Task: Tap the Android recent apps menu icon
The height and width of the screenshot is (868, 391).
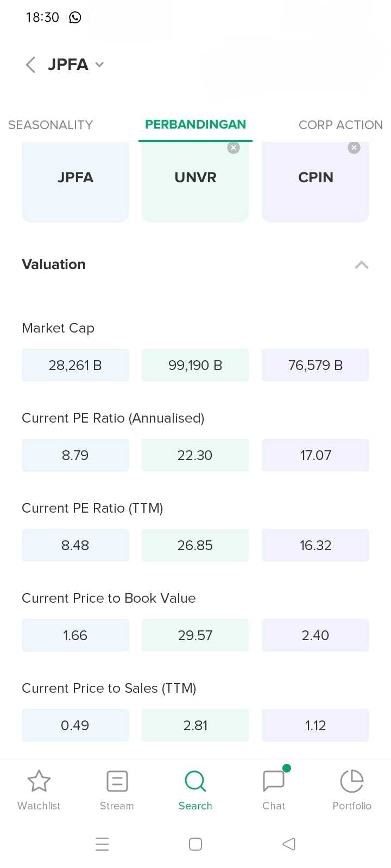Action: pos(102,844)
